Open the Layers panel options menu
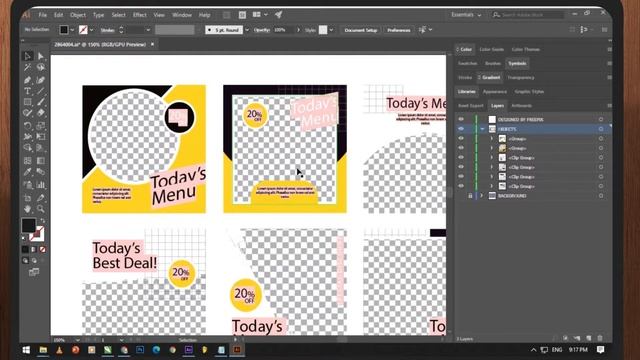Viewport: 640px width, 360px height. (x=609, y=106)
